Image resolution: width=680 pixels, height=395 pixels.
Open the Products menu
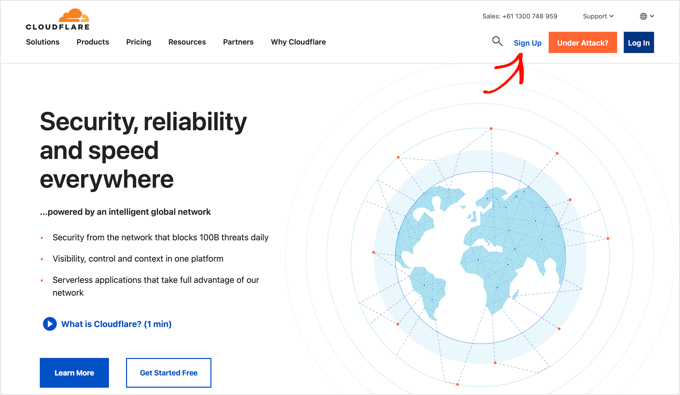point(93,42)
